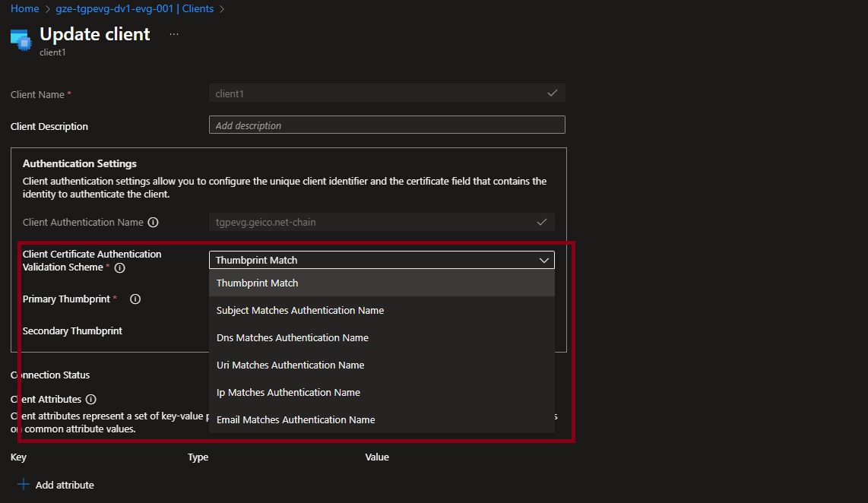Open the ellipsis menu beside Update client
Viewport: 868px width, 503px height.
point(174,35)
